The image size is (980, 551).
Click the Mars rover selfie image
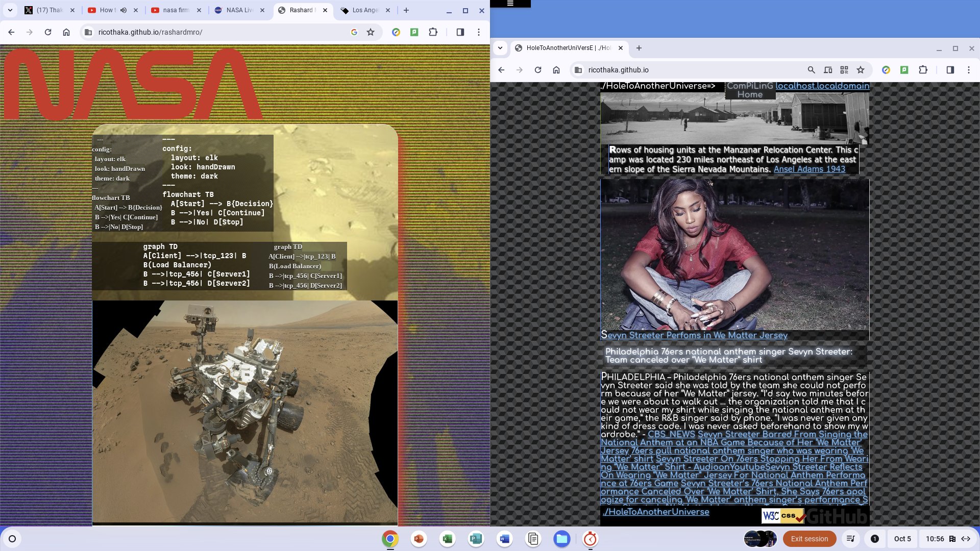click(x=245, y=412)
